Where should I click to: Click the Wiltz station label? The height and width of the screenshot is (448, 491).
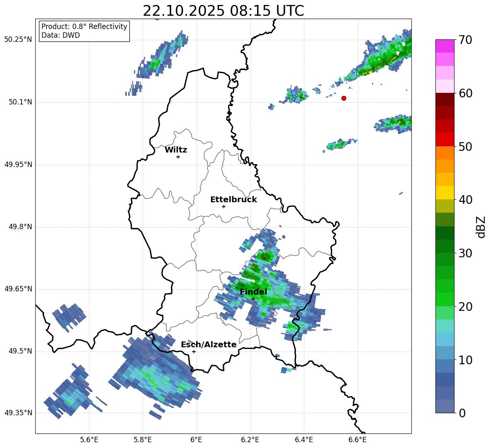click(x=176, y=150)
